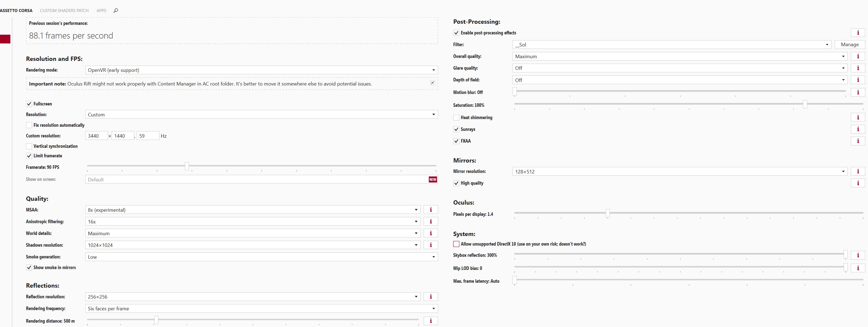The image size is (868, 327).
Task: Open the Resolution dropdown showing Custom
Action: pyautogui.click(x=261, y=114)
